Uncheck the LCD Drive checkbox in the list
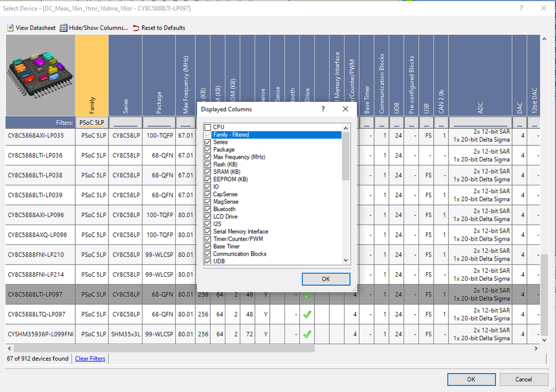 (208, 217)
